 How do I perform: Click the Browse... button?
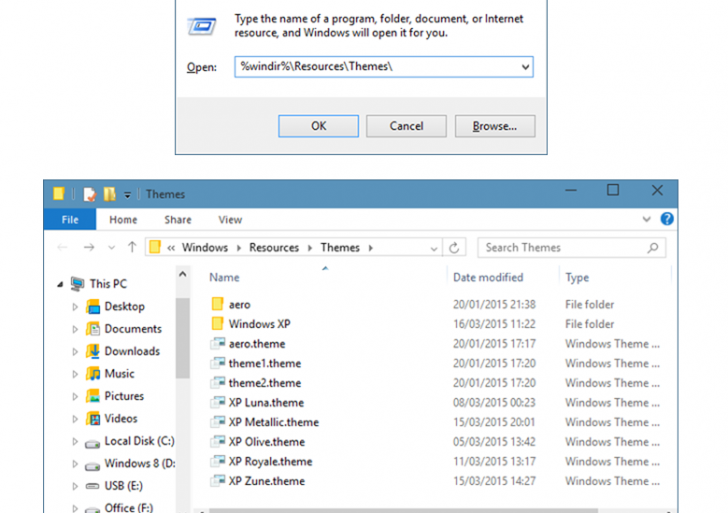click(494, 126)
